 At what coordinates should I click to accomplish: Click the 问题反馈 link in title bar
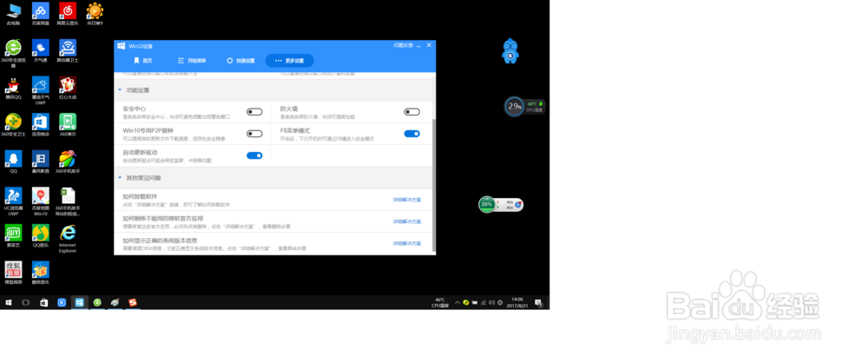point(403,45)
